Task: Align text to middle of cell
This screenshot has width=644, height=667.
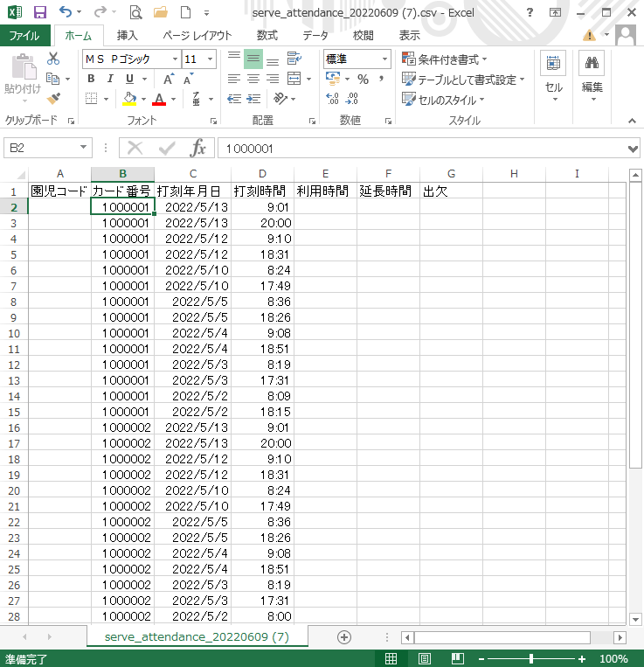Action: (253, 59)
